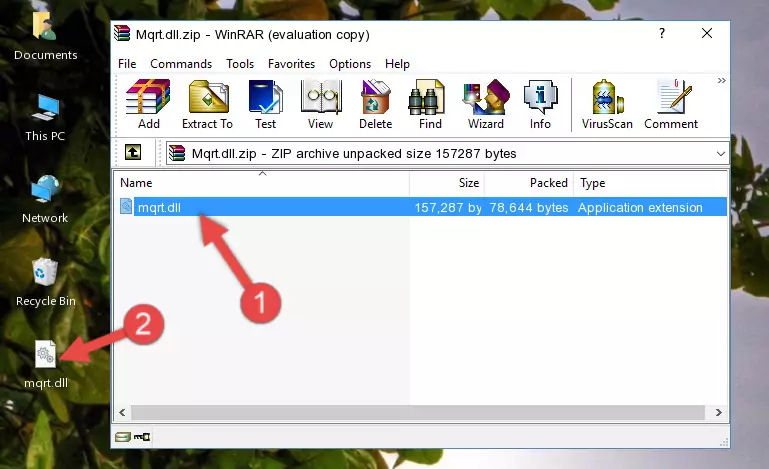Click the drive icon in status bar
769x469 pixels.
[x=123, y=437]
